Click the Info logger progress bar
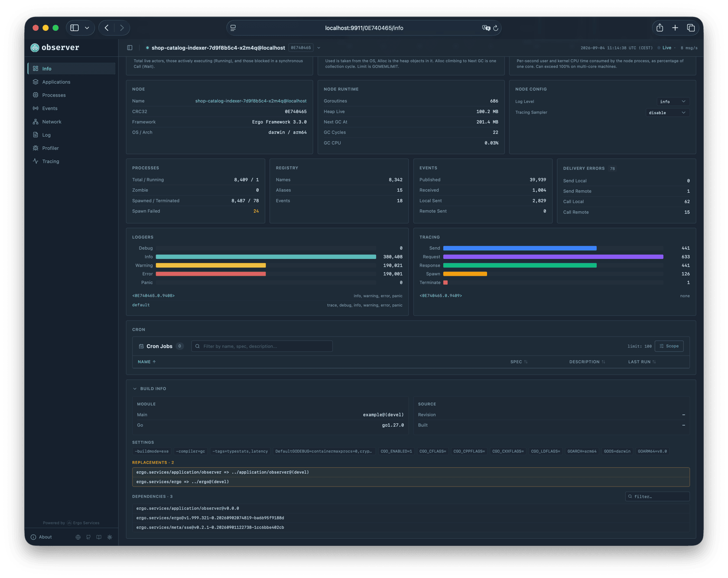 (x=266, y=257)
